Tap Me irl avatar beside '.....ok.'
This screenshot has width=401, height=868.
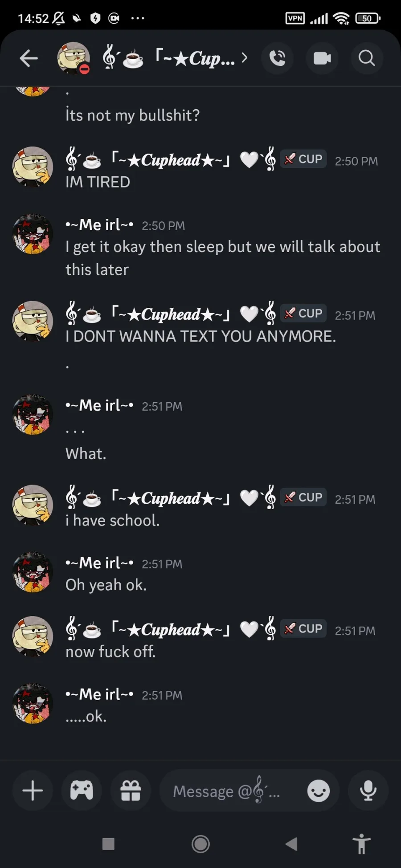click(33, 703)
